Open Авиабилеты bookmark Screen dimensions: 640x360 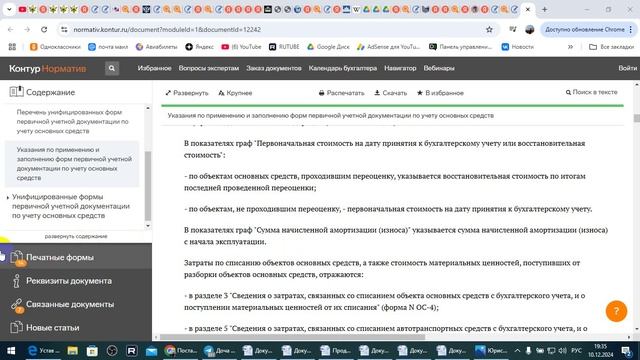click(156, 47)
